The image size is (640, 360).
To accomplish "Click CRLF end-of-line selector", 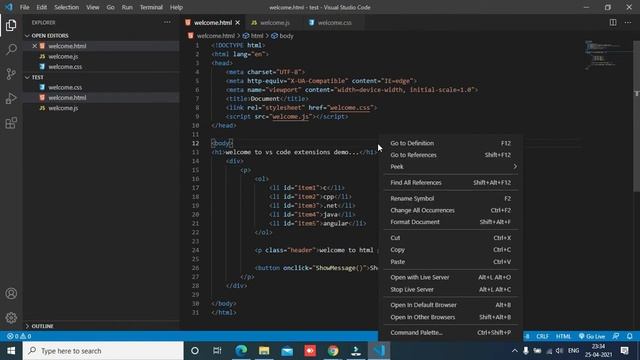I will (542, 336).
